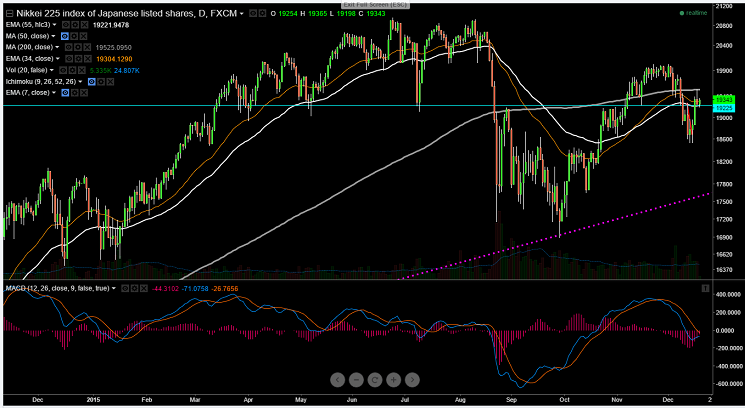The image size is (745, 408).
Task: Click the Exit Full Screen (ESC) button
Action: [x=375, y=5]
